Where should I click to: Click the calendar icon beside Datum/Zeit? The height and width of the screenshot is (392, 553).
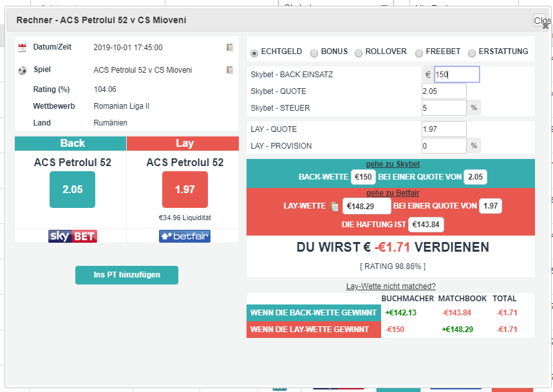pos(23,48)
